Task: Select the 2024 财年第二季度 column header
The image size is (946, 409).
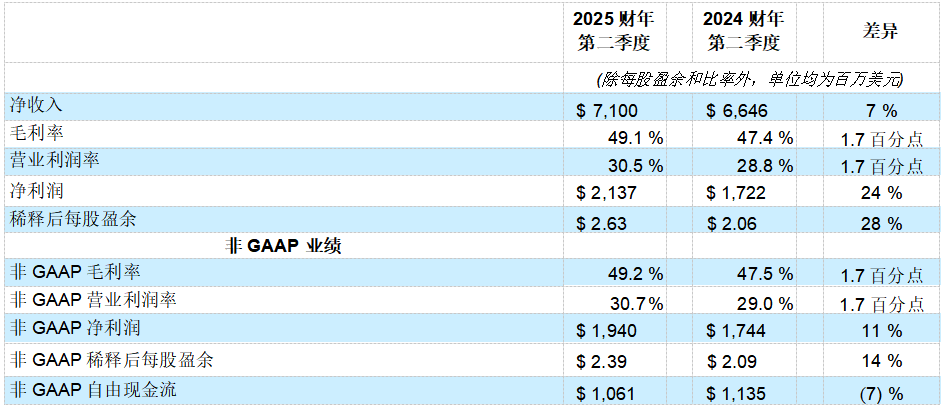Action: point(745,32)
